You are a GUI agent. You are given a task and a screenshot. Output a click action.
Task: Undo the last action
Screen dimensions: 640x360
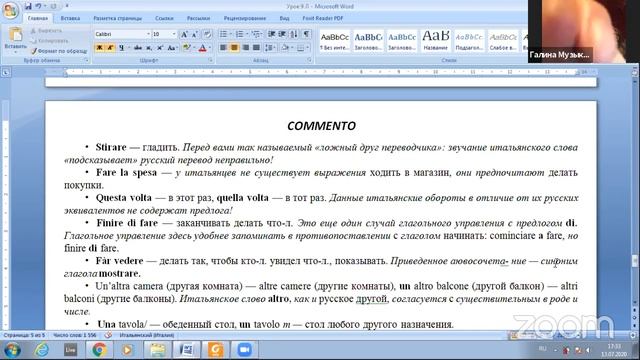click(x=38, y=6)
